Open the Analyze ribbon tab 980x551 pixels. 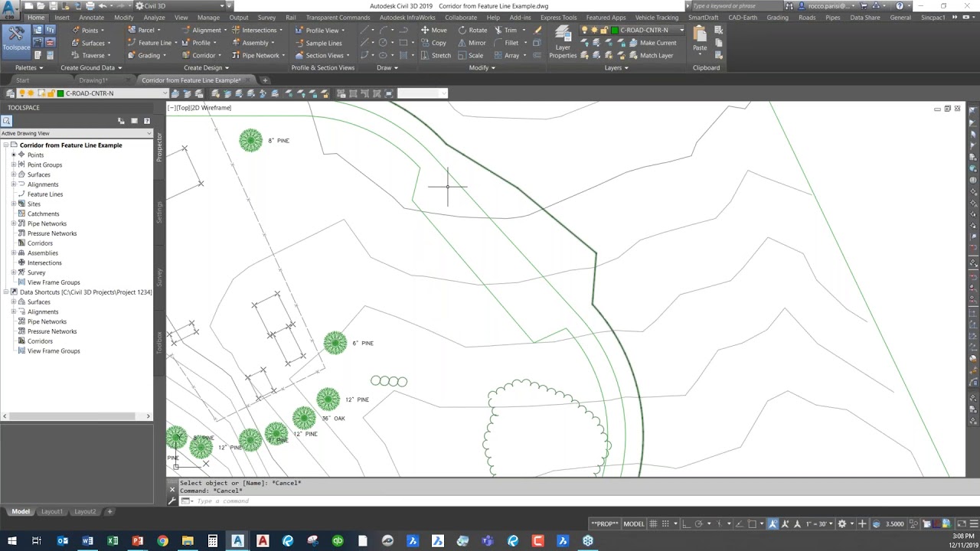tap(154, 18)
